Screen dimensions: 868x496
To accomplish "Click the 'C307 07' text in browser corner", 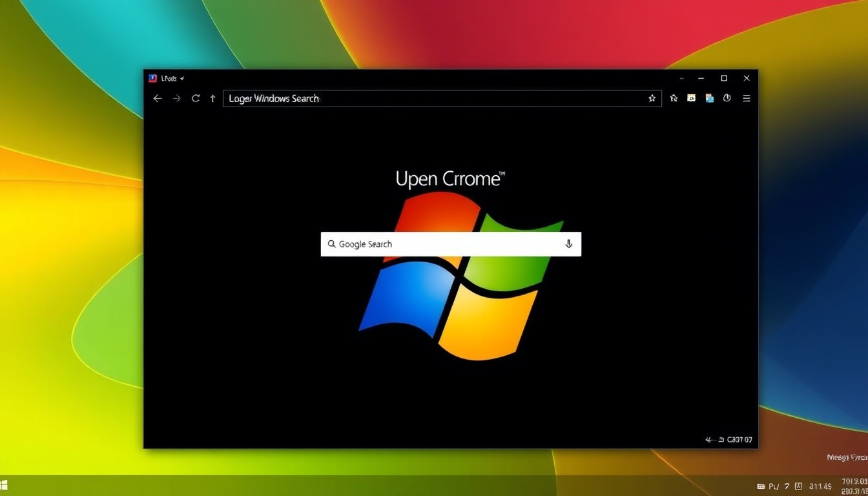I will (739, 440).
